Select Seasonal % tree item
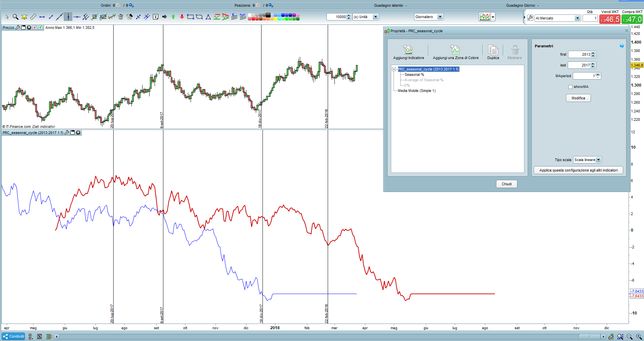This screenshot has width=644, height=341. click(414, 75)
